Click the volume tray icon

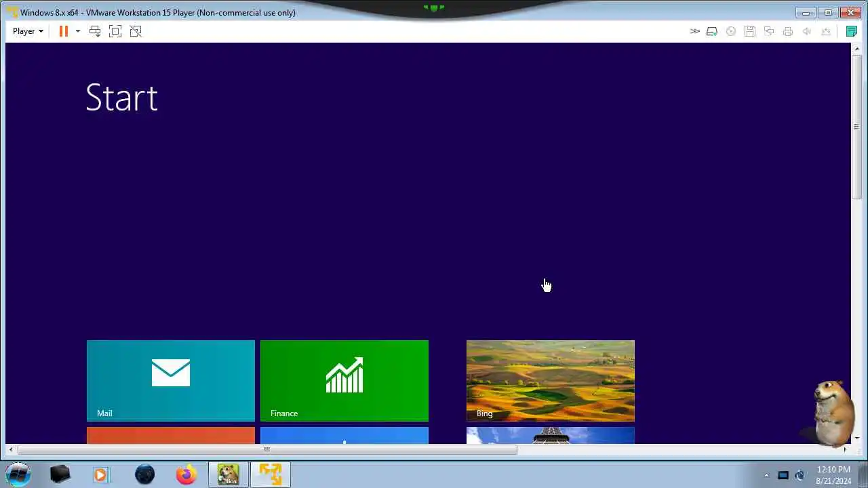point(800,475)
